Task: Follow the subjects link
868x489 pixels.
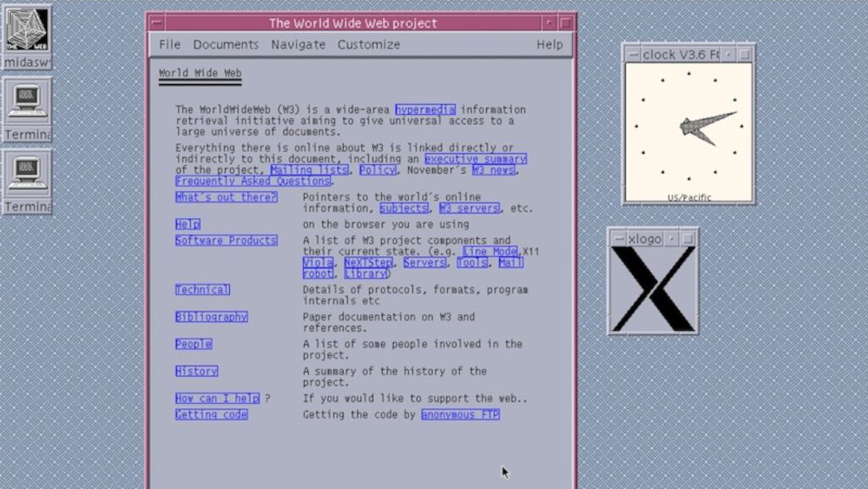Action: 404,208
